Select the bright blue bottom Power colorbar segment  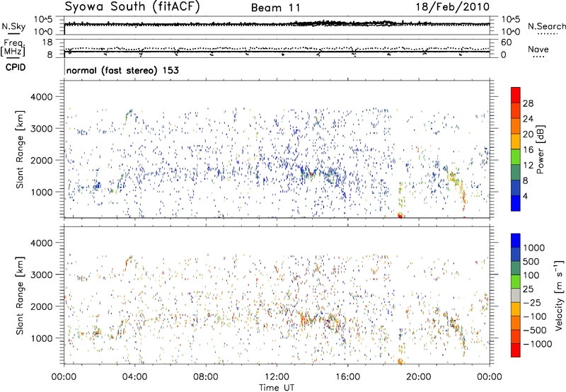coord(516,203)
